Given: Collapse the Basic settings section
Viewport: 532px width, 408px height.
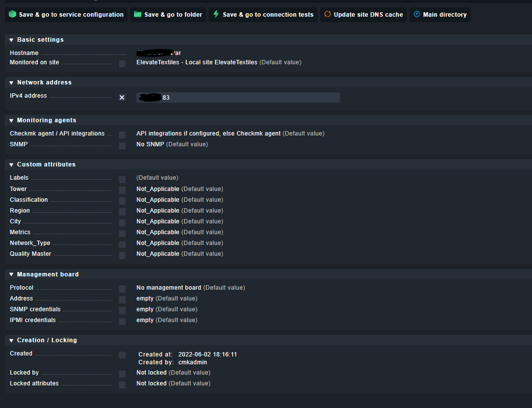Looking at the screenshot, I should click(x=11, y=40).
